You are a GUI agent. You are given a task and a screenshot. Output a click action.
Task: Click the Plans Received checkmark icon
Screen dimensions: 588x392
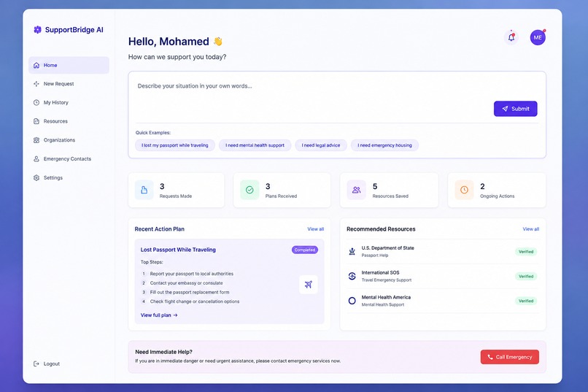tap(249, 190)
